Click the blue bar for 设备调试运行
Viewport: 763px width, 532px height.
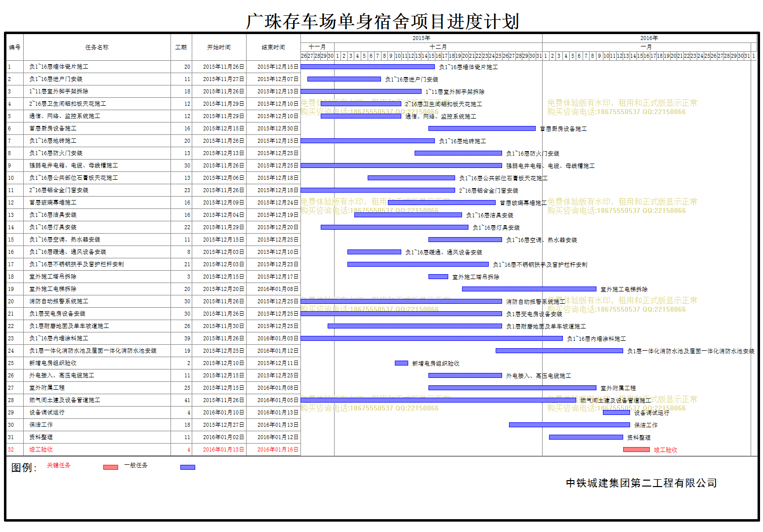coord(616,412)
